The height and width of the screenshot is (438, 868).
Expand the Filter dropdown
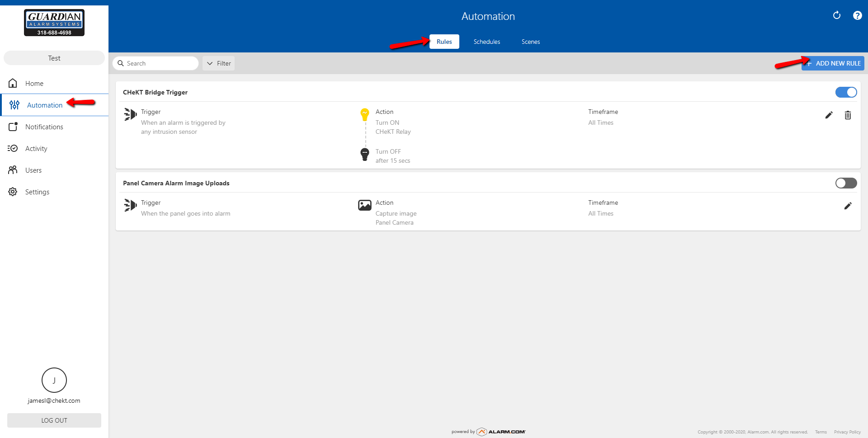coord(219,63)
